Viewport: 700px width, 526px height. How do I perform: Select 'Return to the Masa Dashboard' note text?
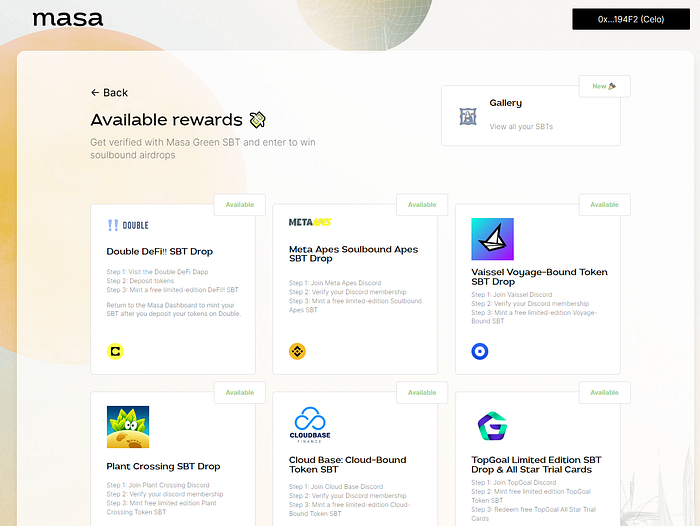coord(174,309)
